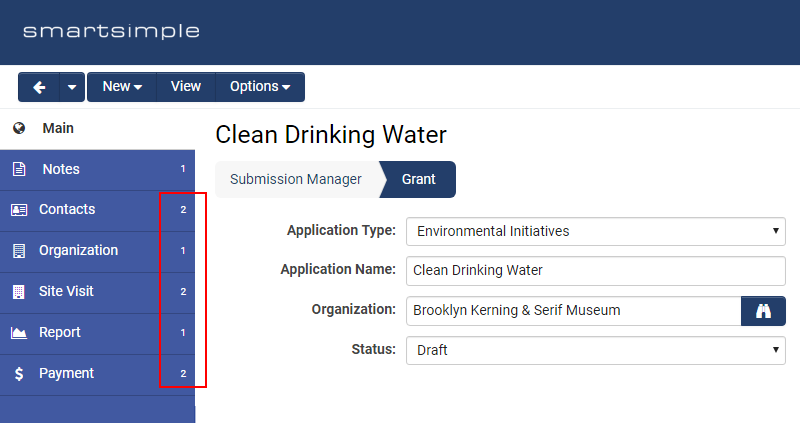Click the back arrow button
The width and height of the screenshot is (800, 423).
(39, 87)
